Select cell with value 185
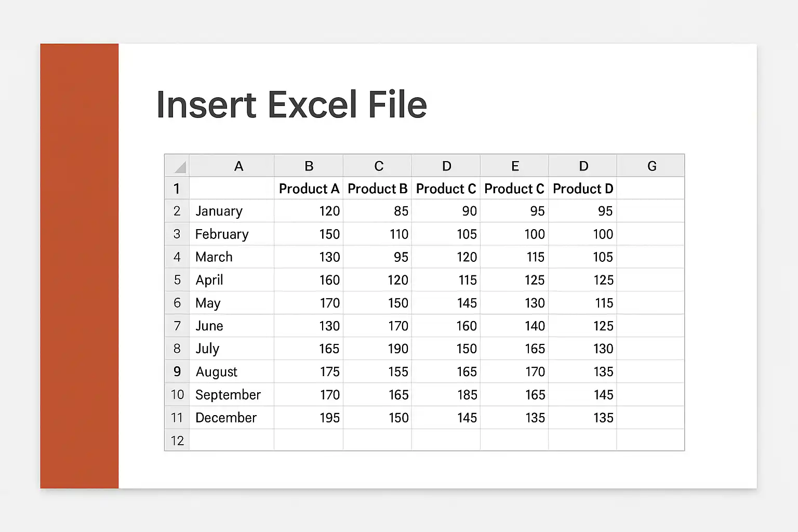 pos(446,394)
